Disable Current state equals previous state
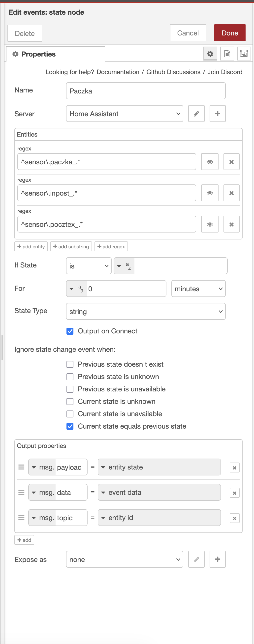254x644 pixels. click(70, 426)
